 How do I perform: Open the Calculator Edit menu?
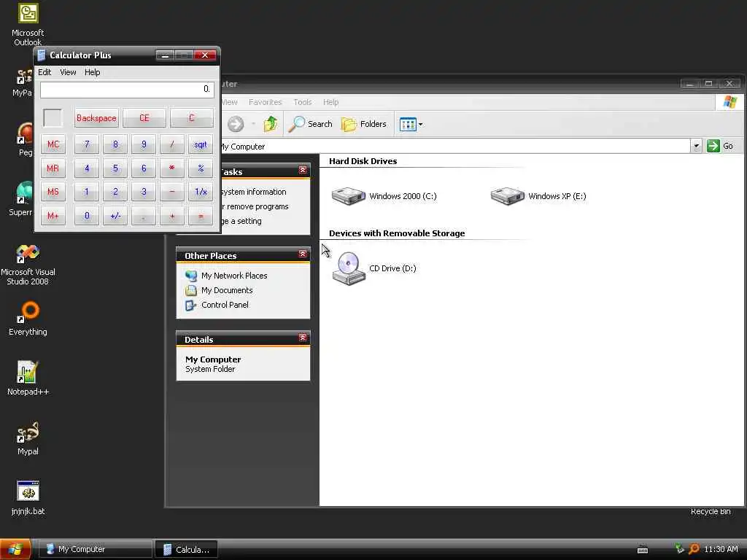point(44,72)
